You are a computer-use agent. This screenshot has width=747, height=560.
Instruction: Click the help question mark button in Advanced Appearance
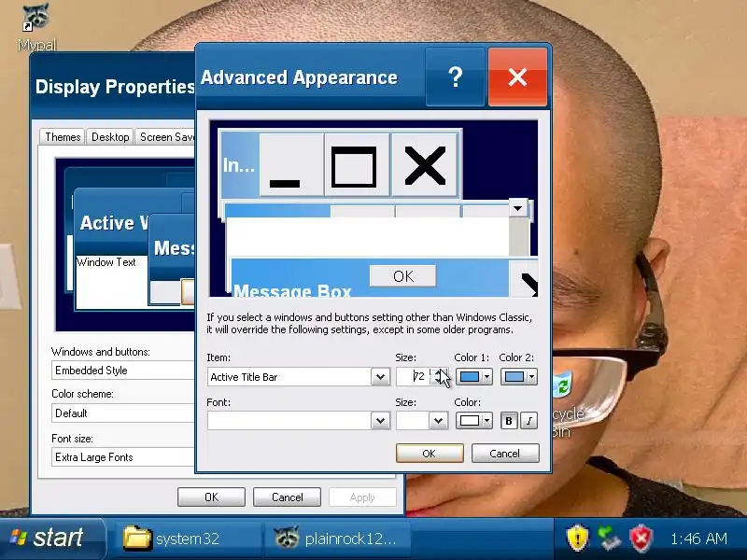(456, 77)
